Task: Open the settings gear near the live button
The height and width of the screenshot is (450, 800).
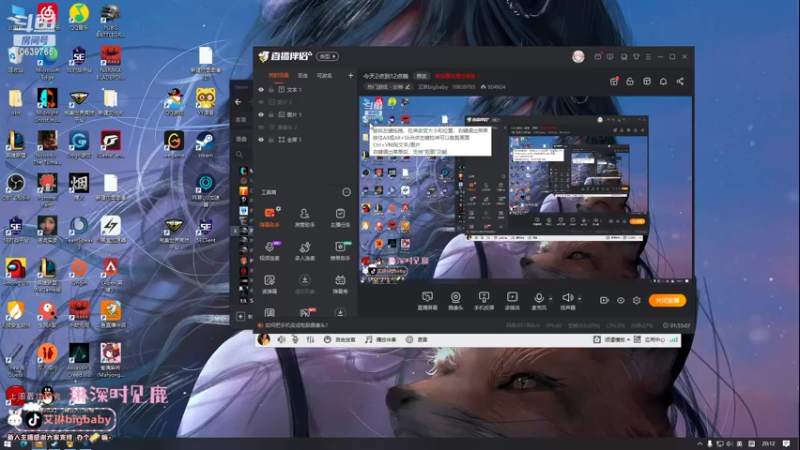Action: (x=637, y=301)
